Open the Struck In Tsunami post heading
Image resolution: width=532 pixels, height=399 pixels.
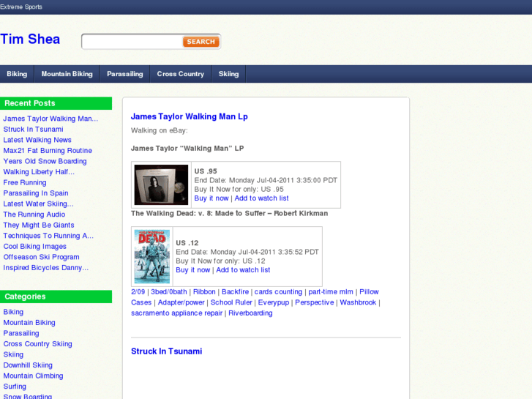[x=167, y=351]
